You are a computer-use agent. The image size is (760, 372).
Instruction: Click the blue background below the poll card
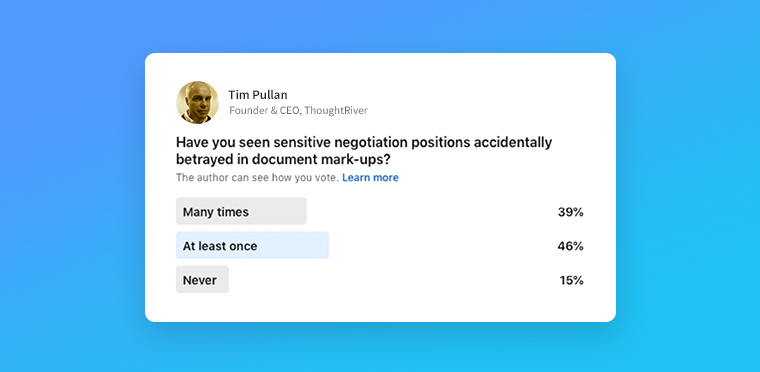click(x=380, y=347)
